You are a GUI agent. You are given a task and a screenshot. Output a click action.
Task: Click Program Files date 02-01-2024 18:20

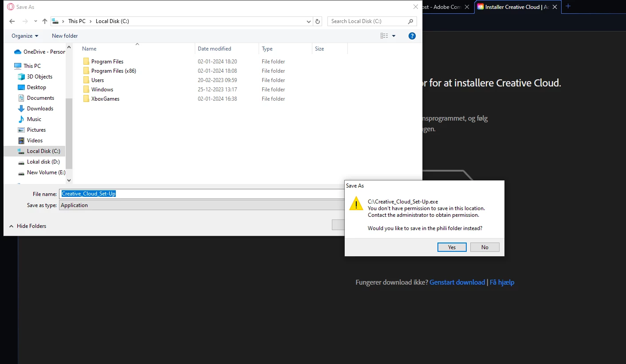click(217, 62)
